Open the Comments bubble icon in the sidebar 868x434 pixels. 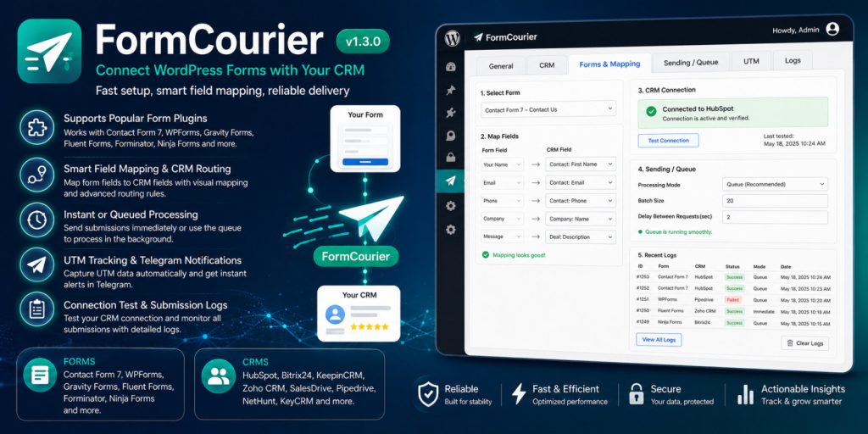pos(451,136)
